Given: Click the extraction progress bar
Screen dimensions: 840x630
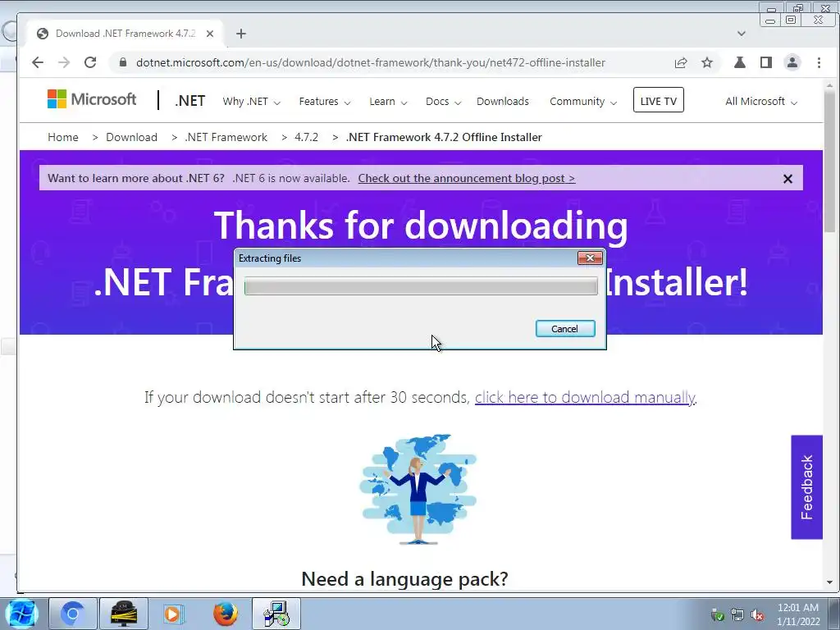Looking at the screenshot, I should click(421, 286).
